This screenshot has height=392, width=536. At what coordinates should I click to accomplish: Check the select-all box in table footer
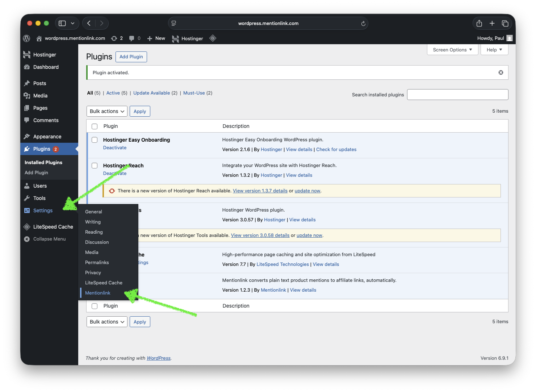click(x=95, y=306)
